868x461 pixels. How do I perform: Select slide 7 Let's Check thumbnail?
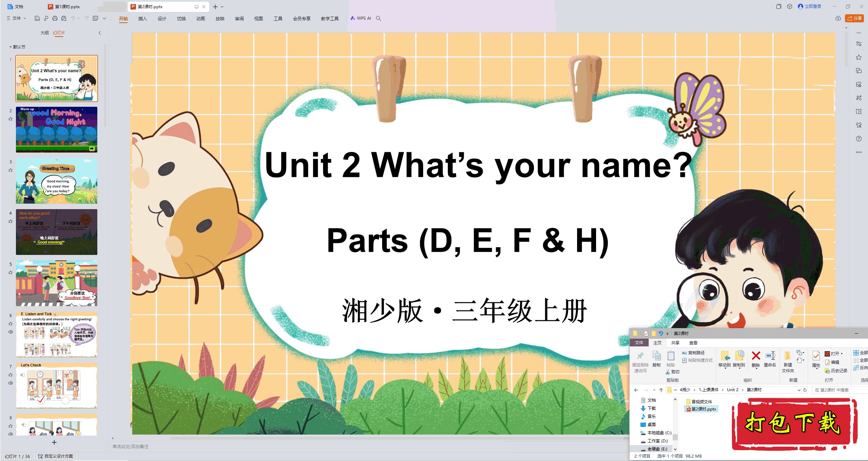click(57, 385)
